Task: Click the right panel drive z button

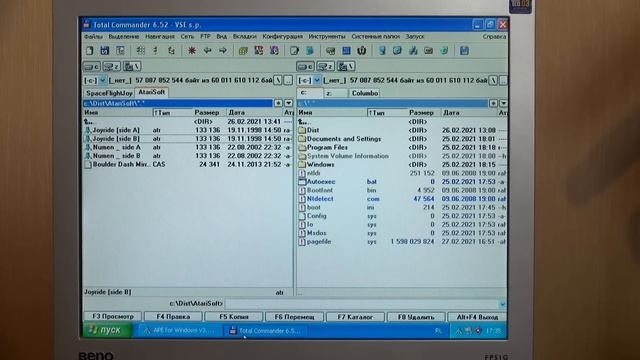Action: point(325,66)
